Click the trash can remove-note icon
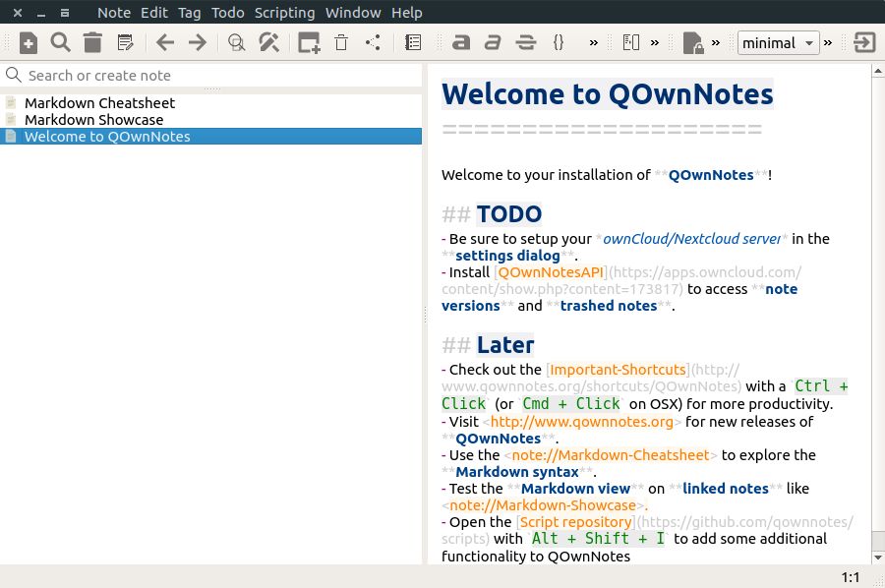This screenshot has width=885, height=588. [92, 43]
